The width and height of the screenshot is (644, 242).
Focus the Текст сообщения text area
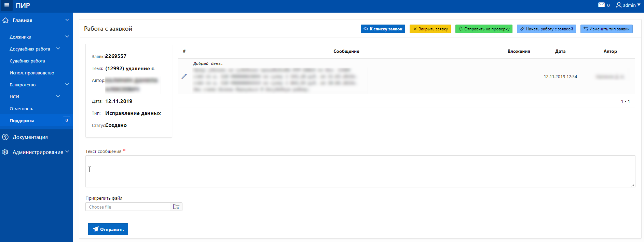360,171
